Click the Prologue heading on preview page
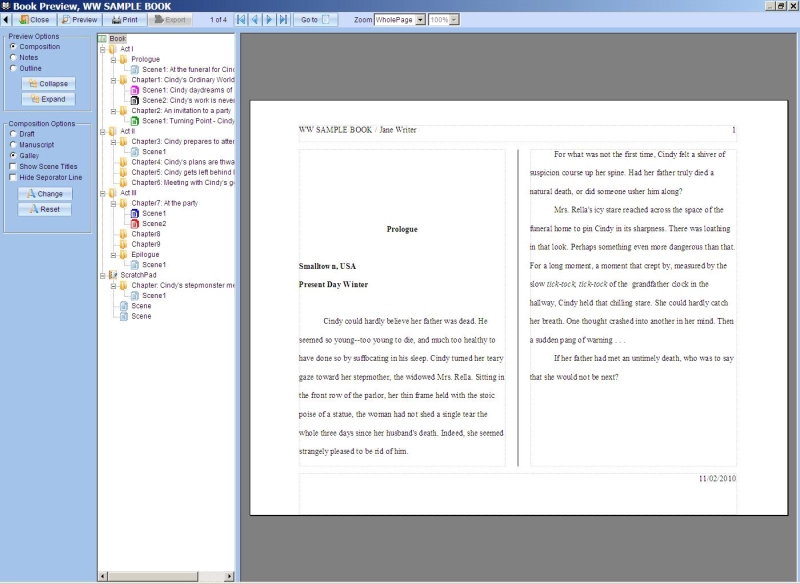This screenshot has height=584, width=800. coord(402,229)
